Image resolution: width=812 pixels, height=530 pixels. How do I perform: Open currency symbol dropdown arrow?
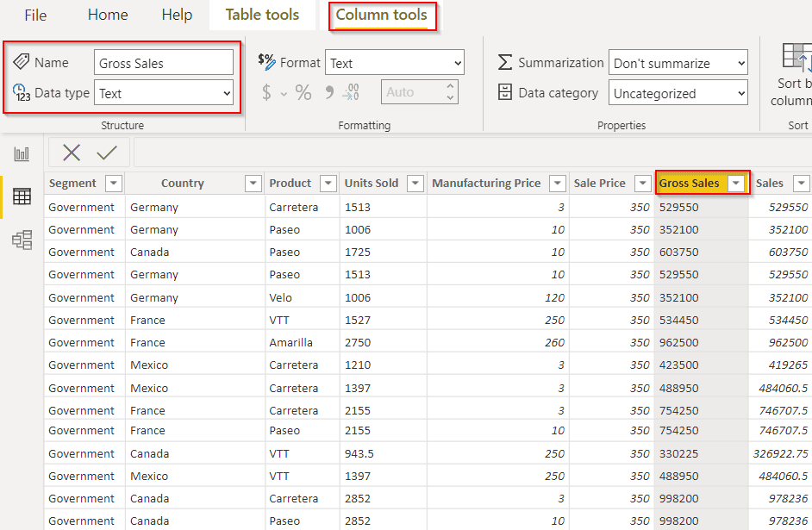[284, 94]
